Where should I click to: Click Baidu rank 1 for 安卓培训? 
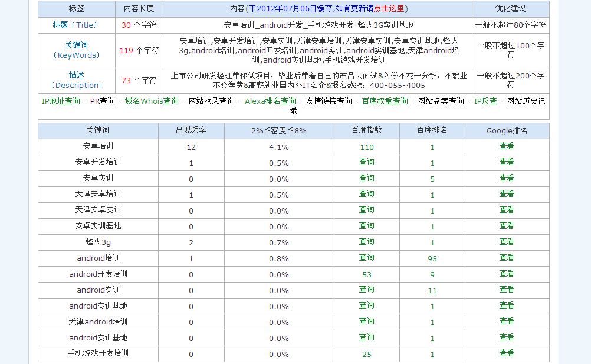point(432,147)
